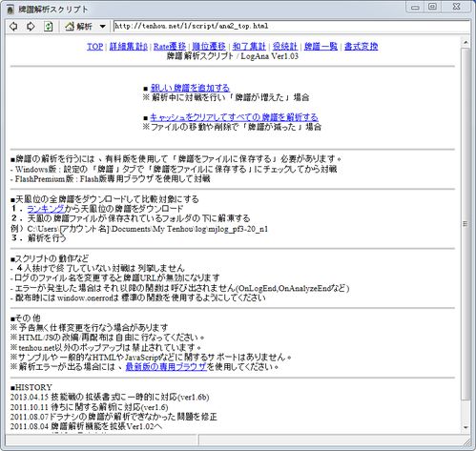Click the forward arrow navigation icon
This screenshot has height=451, width=476.
pyautogui.click(x=31, y=27)
